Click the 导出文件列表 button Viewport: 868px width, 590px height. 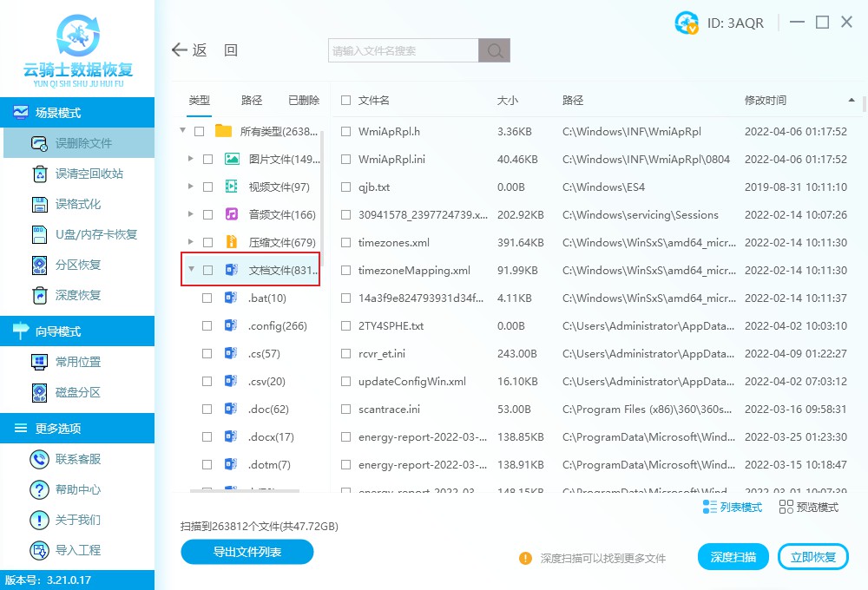(247, 552)
